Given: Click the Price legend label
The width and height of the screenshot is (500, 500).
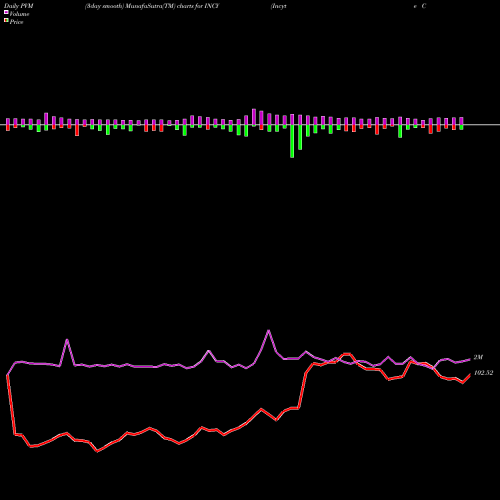Looking at the screenshot, I should [16, 22].
